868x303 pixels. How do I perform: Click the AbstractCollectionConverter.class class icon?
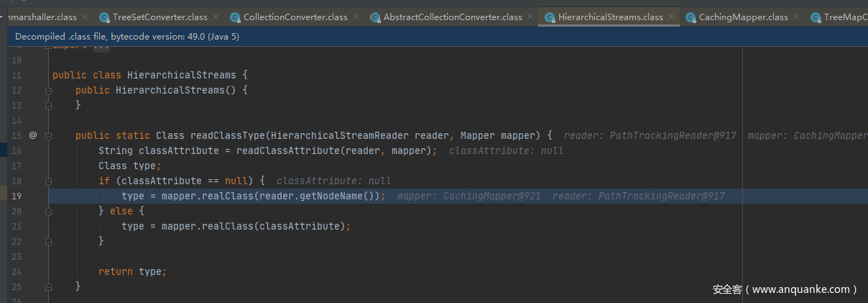[375, 17]
